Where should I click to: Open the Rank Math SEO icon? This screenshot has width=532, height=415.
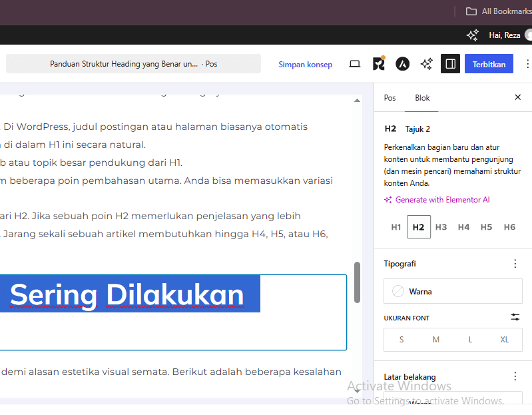coord(379,63)
